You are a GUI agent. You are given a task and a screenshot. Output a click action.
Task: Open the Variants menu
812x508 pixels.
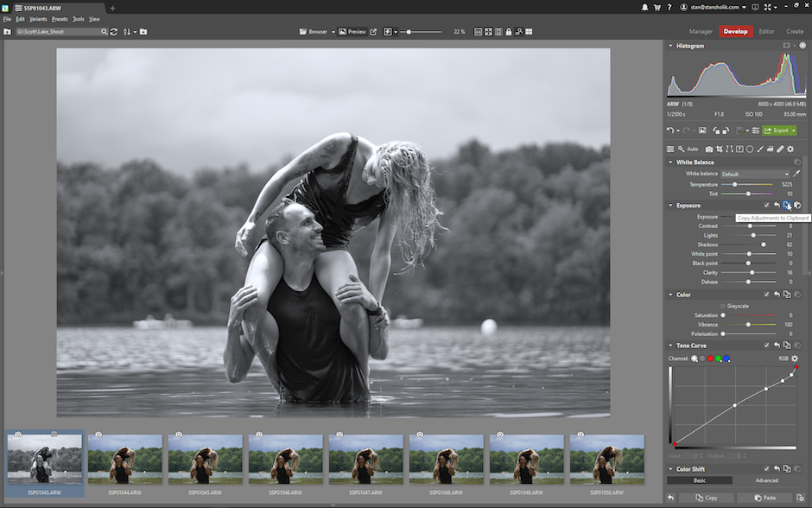pyautogui.click(x=38, y=19)
